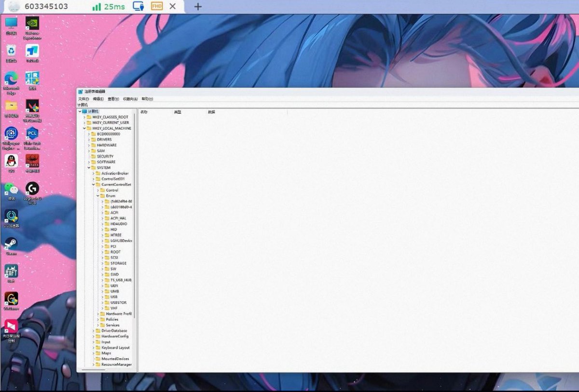Click the registry address bar path field
This screenshot has width=579, height=392.
[328, 105]
